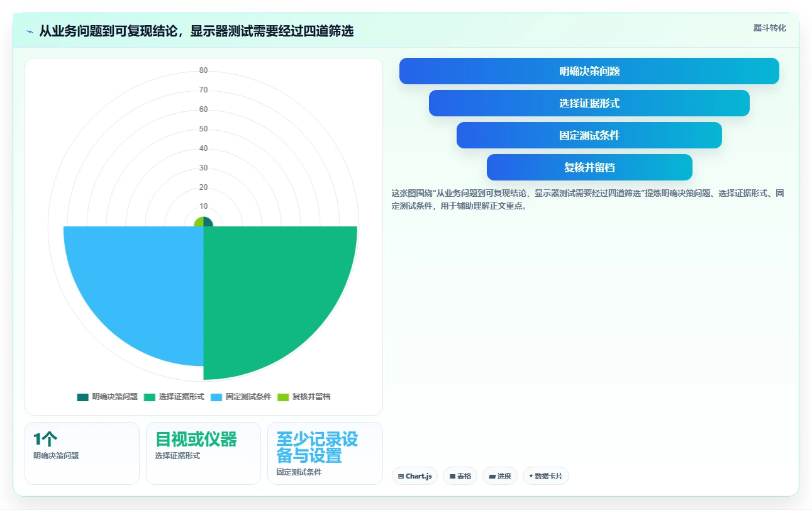Open the 1个 data card
Screen dimensions: 812x510
coord(82,453)
